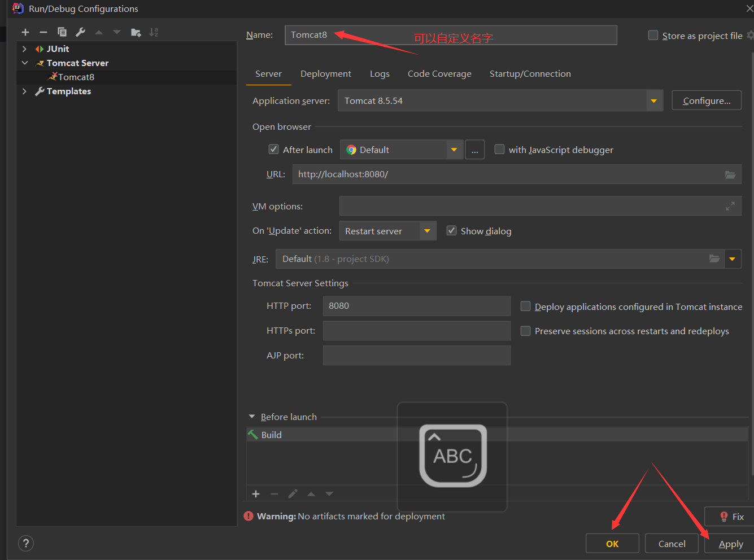Copy the selected configuration
Screen dimensions: 754x560
[x=62, y=32]
